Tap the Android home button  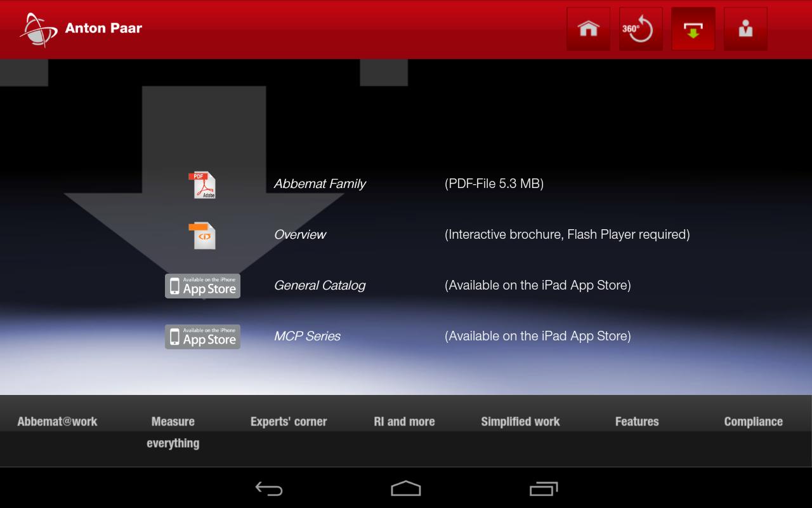point(406,488)
